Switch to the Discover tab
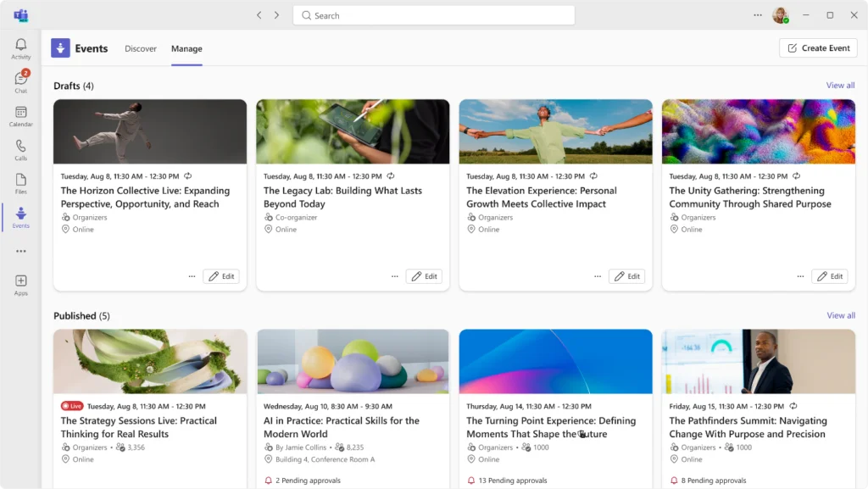Viewport: 868px width, 489px height. [x=141, y=48]
